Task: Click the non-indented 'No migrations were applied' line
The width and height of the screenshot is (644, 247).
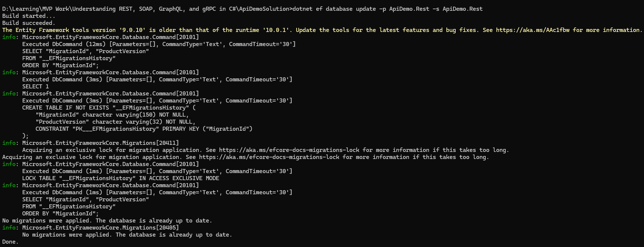Action: pos(107,221)
